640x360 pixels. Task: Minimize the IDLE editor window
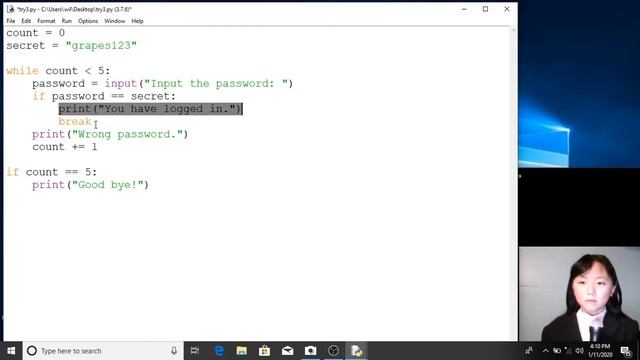pos(464,9)
